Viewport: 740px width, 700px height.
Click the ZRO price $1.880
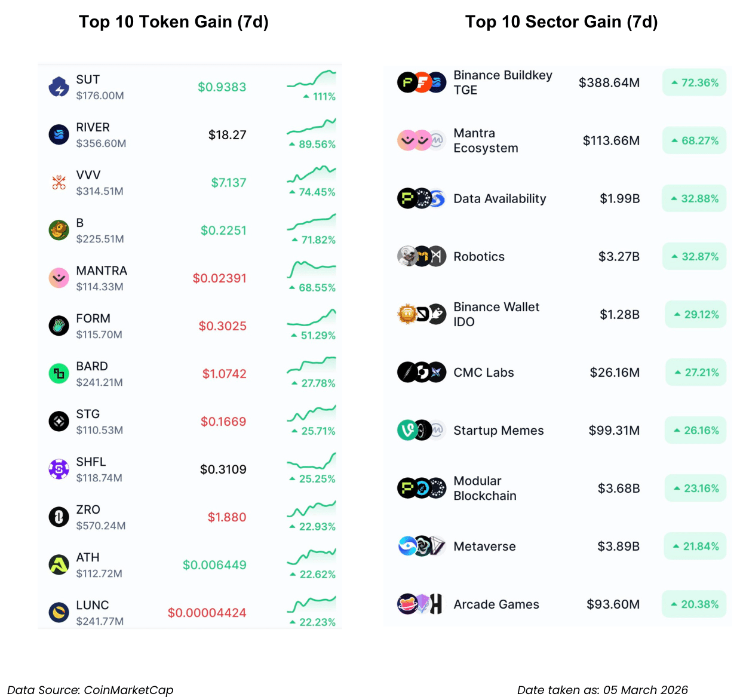(x=226, y=517)
